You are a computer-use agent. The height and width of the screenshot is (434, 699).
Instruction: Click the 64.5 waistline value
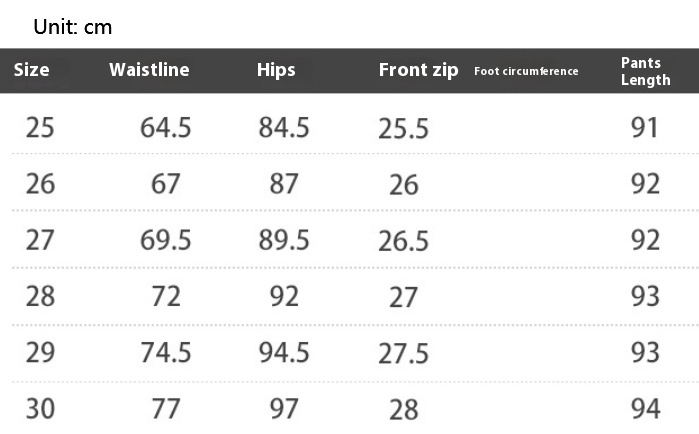coord(165,127)
